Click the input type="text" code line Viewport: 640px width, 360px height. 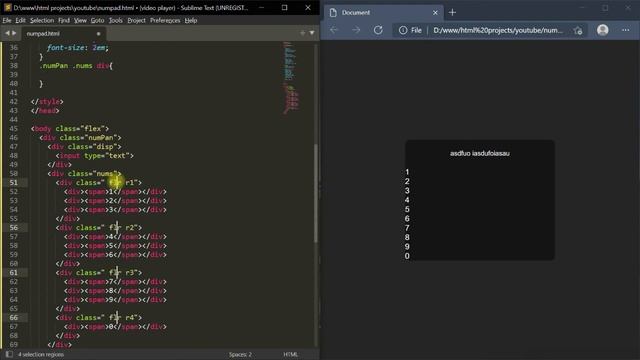point(95,156)
